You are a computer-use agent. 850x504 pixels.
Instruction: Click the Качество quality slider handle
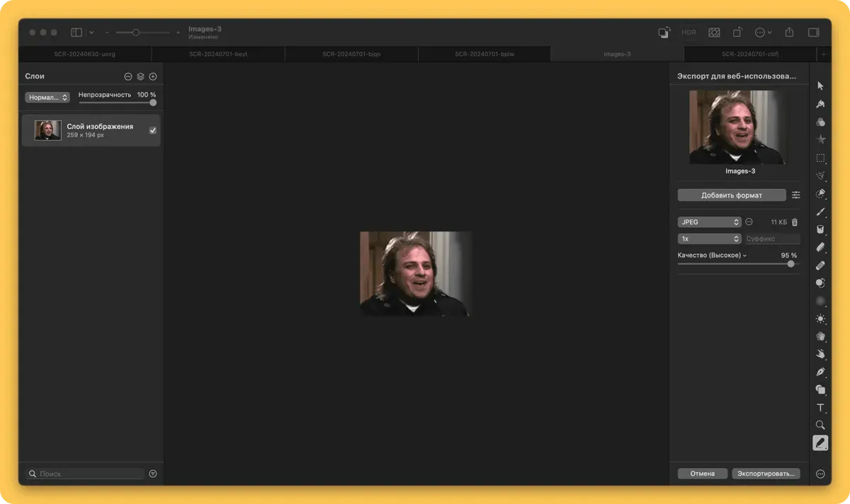coord(790,264)
